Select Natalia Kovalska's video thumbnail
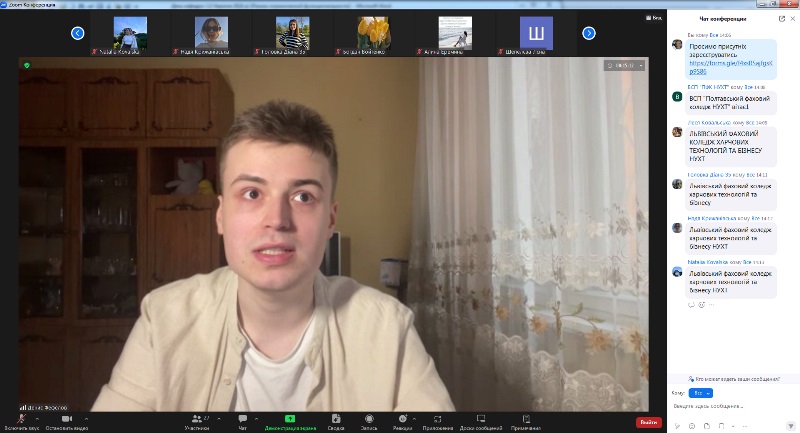This screenshot has width=800, height=433. point(130,33)
